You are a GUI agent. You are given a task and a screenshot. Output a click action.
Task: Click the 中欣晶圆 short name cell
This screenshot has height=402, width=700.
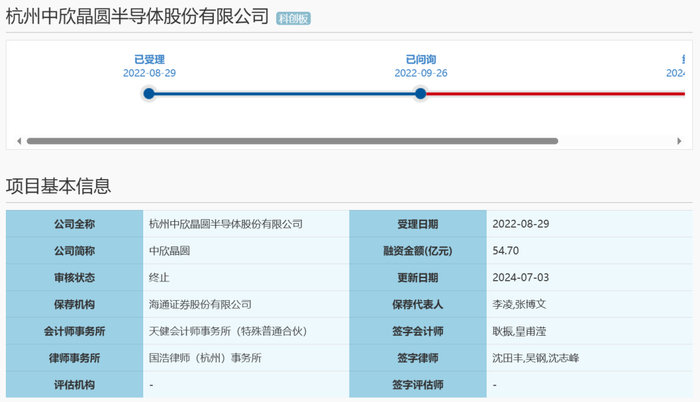pos(246,251)
